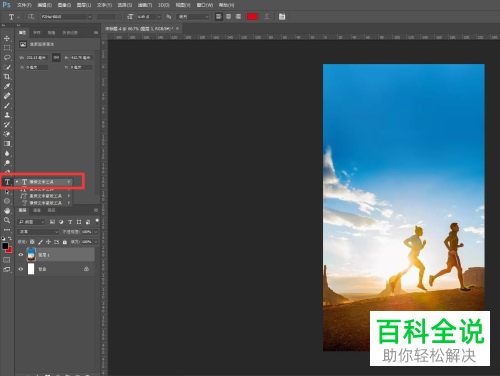Swap foreground and background colors
This screenshot has width=500, height=376.
click(x=10, y=238)
